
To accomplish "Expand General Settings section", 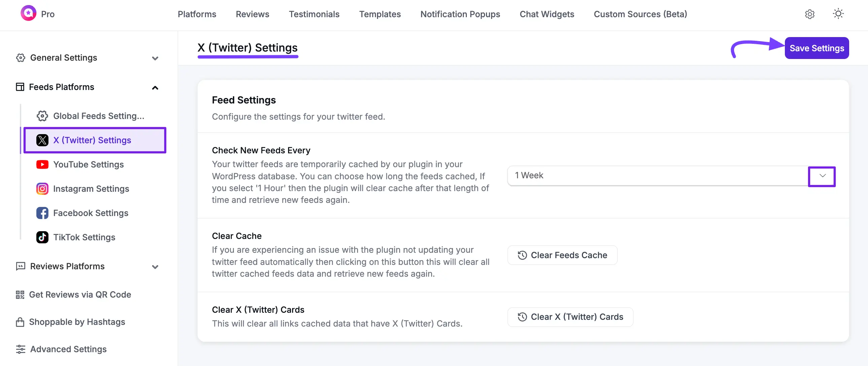I will pyautogui.click(x=155, y=58).
